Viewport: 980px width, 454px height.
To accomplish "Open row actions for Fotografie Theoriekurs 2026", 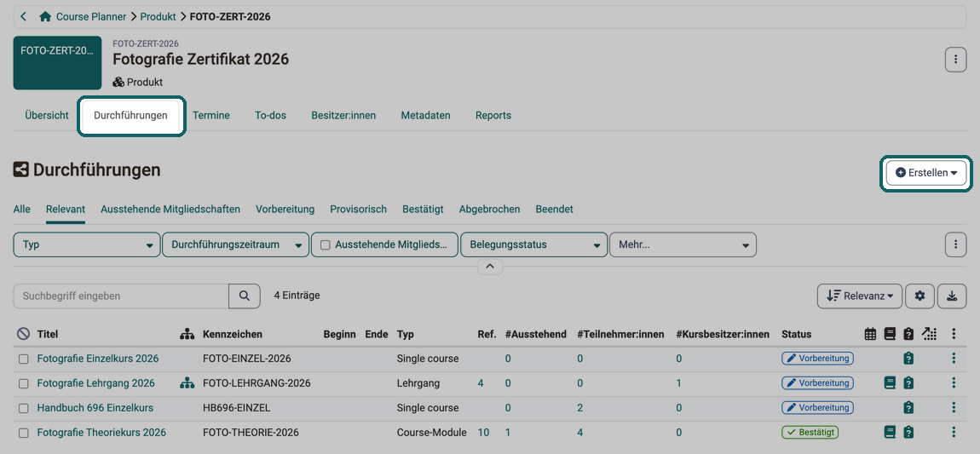I will click(x=954, y=432).
